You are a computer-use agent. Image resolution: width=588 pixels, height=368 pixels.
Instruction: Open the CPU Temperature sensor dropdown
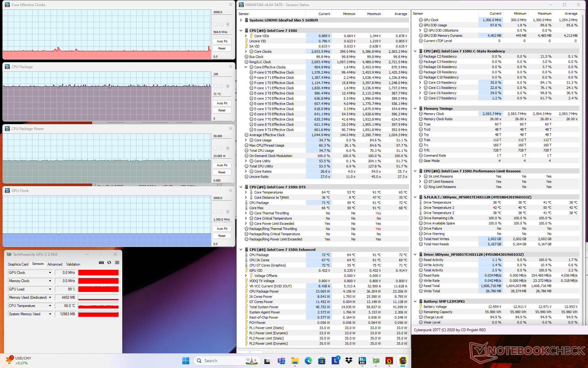(x=50, y=306)
